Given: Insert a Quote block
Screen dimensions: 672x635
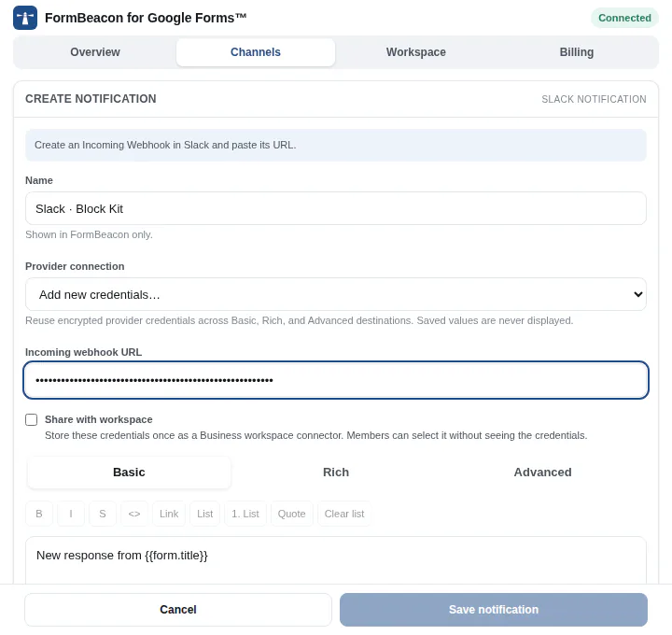Looking at the screenshot, I should 291,514.
